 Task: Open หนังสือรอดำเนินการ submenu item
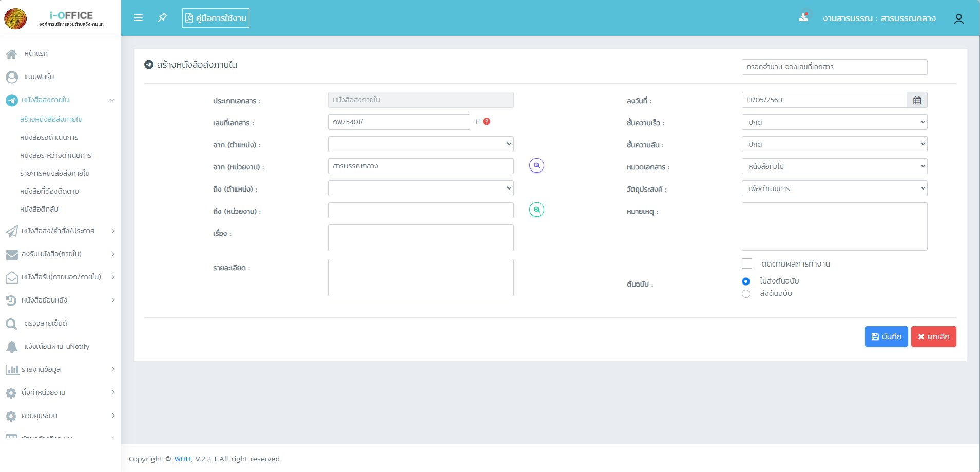pyautogui.click(x=49, y=137)
